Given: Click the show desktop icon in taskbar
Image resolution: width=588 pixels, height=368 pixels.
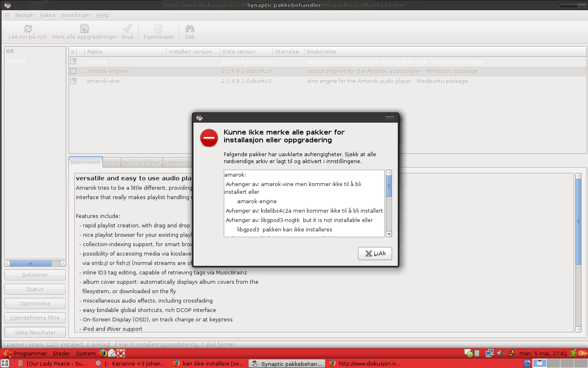Looking at the screenshot, I should (5, 363).
